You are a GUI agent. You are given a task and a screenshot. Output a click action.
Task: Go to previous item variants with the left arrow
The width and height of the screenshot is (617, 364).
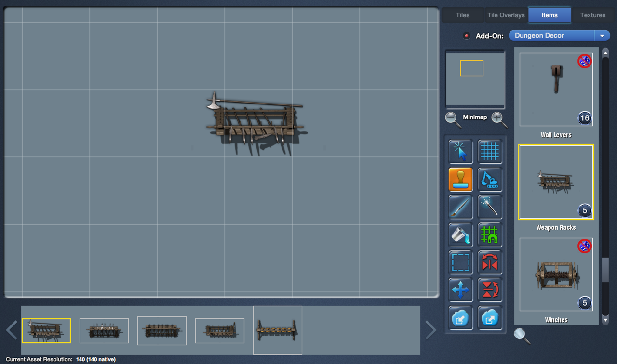pyautogui.click(x=12, y=330)
